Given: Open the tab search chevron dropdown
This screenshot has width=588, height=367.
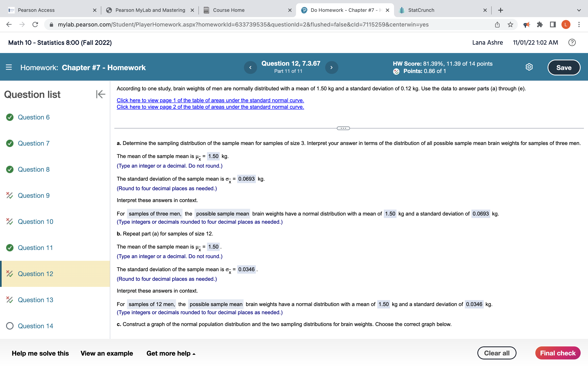Looking at the screenshot, I should 579,10.
